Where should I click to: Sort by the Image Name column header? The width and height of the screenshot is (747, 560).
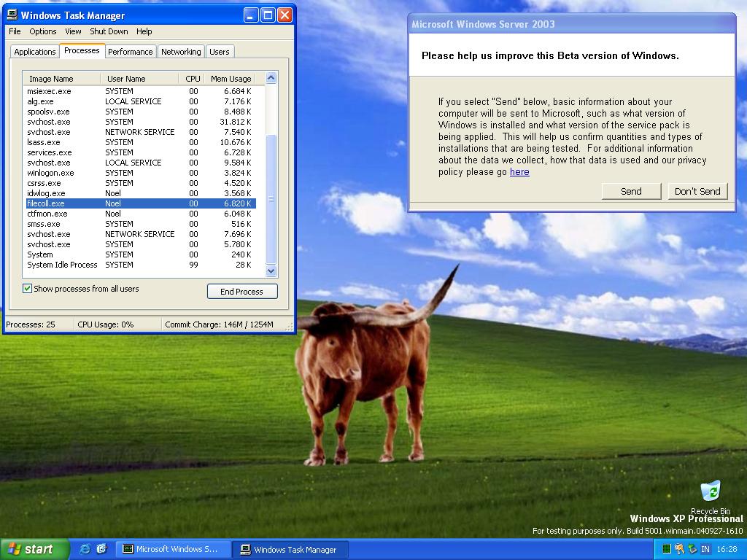point(61,79)
